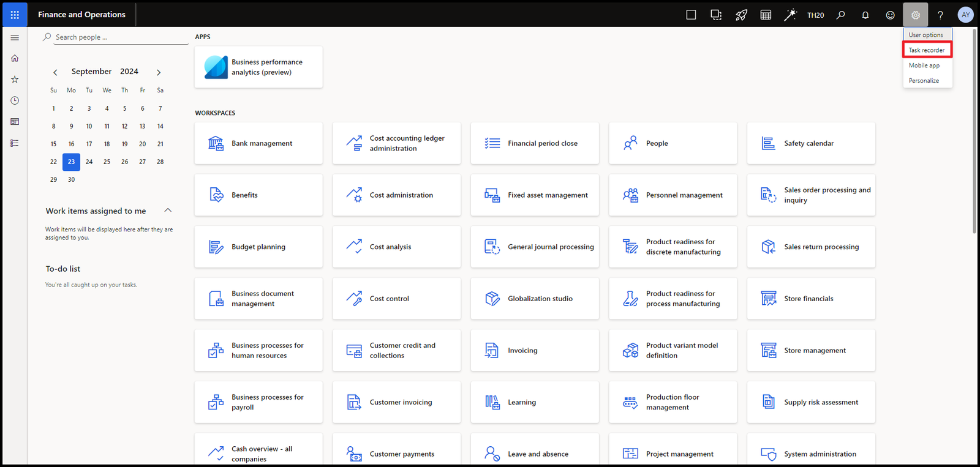Open notifications bell icon
Viewport: 980px width, 467px height.
[x=865, y=15]
